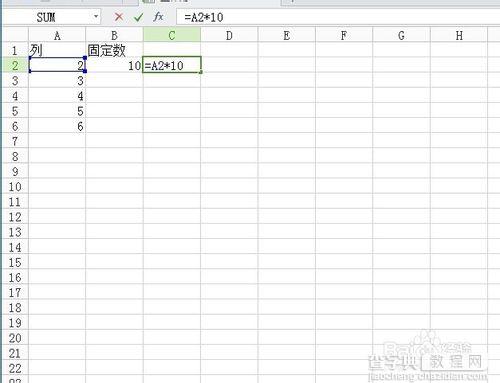Confirm formula with the green checkmark
500x383 pixels.
(x=138, y=17)
